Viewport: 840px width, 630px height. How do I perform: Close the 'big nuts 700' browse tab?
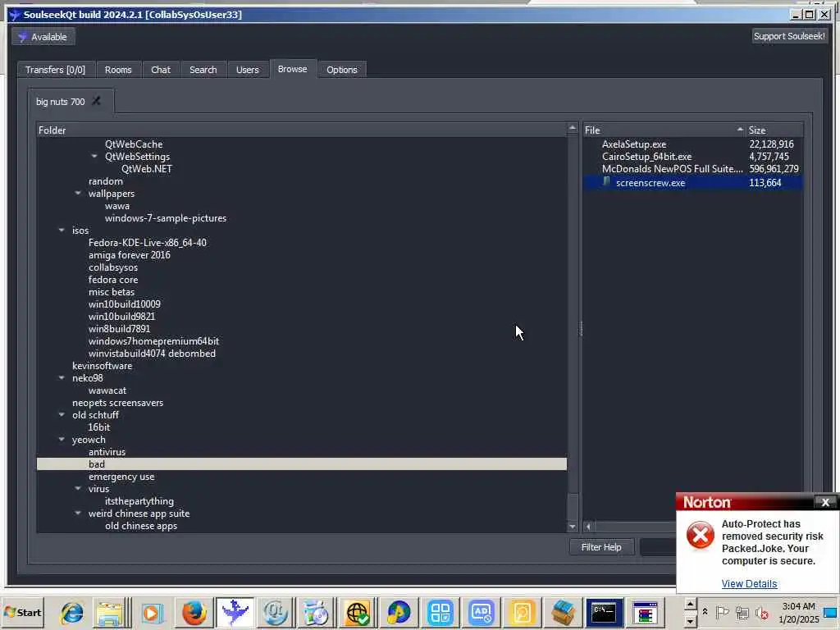tap(97, 101)
